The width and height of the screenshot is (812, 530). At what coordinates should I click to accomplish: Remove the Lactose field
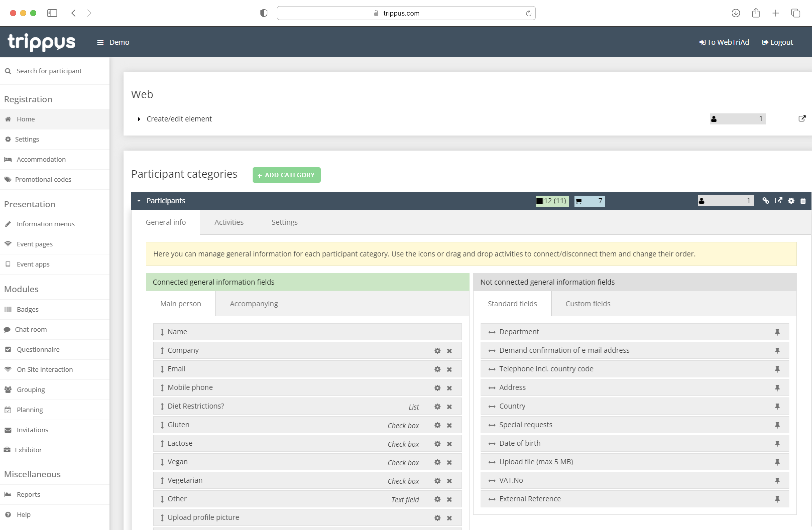click(x=449, y=444)
